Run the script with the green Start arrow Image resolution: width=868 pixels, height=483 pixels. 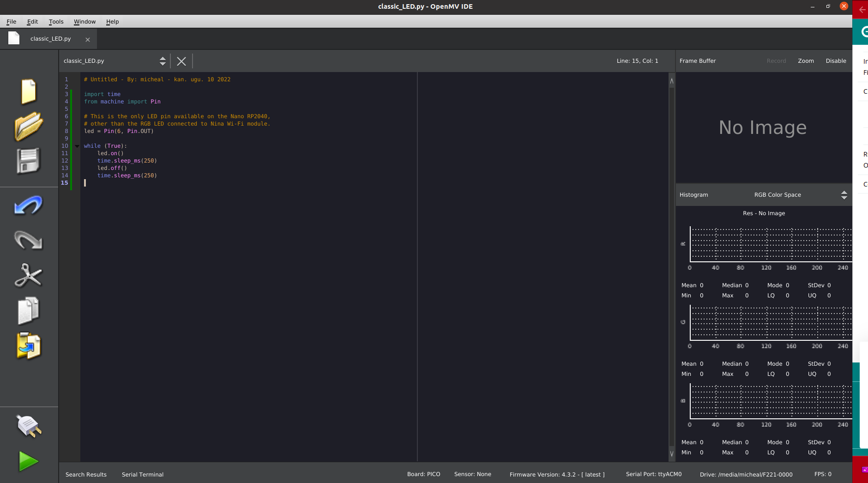[28, 460]
